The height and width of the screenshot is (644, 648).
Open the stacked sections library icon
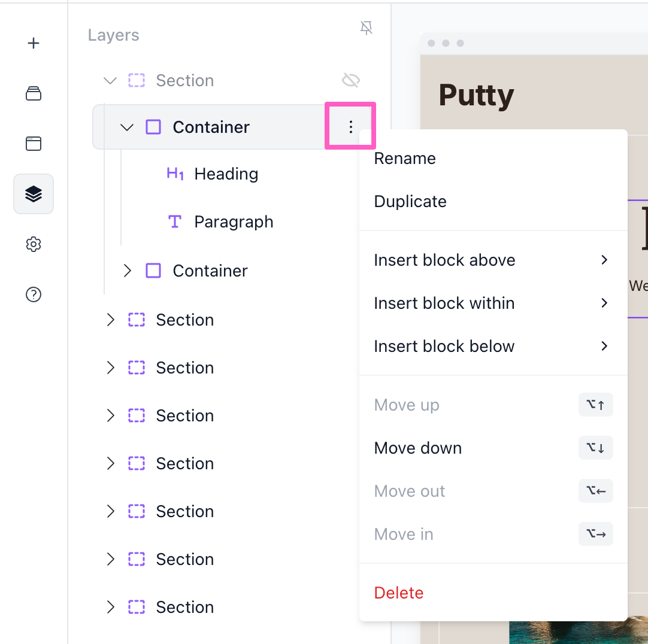[34, 93]
